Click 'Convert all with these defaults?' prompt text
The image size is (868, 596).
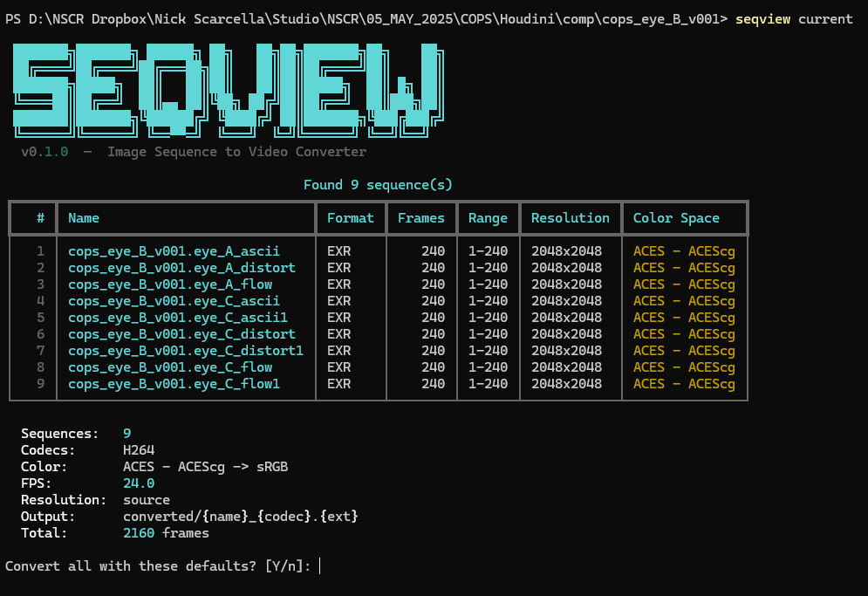click(131, 566)
